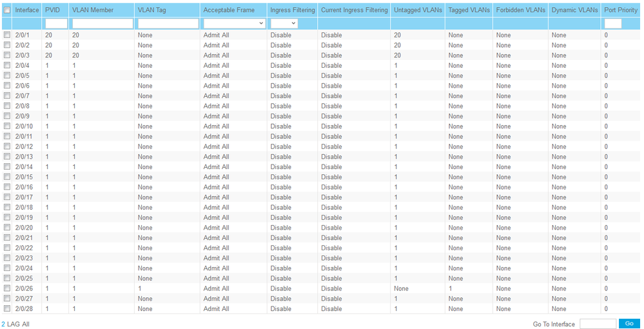Click the Go To Interface input field
Image resolution: width=644 pixels, height=329 pixels.
[x=598, y=324]
